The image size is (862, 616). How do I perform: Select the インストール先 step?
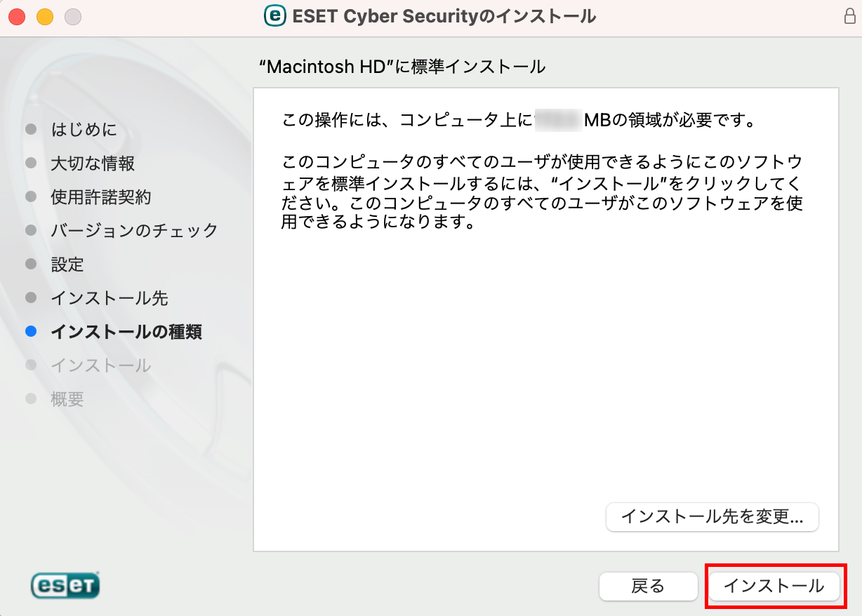tap(110, 298)
